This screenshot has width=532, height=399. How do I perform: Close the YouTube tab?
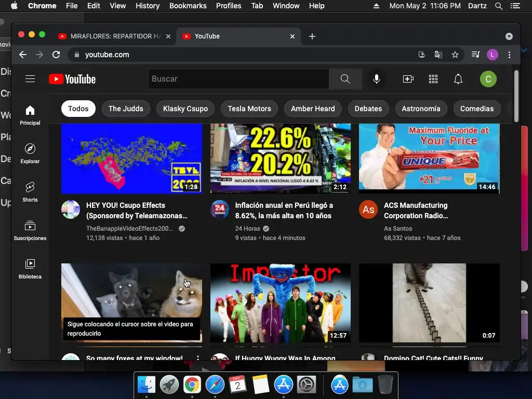pyautogui.click(x=292, y=36)
